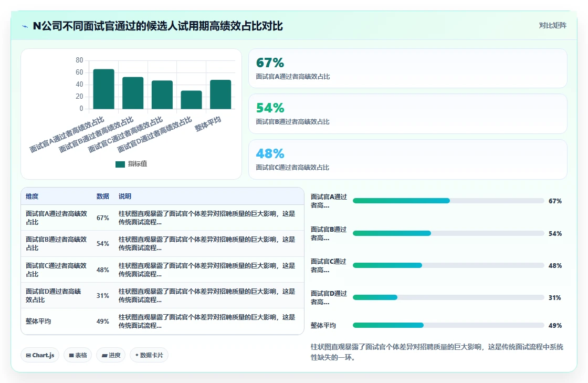Click the 面试官A progress bar at 67%
588x383 pixels.
tap(448, 201)
